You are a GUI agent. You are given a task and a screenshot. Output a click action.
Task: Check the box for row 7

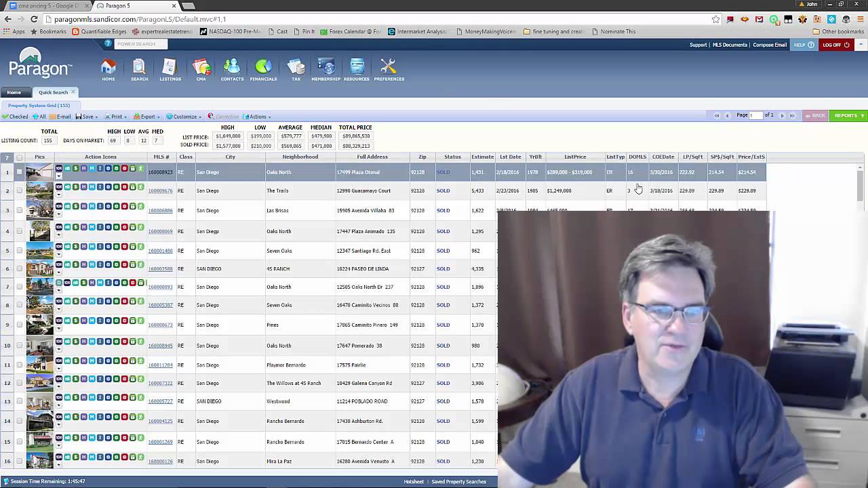pos(19,287)
